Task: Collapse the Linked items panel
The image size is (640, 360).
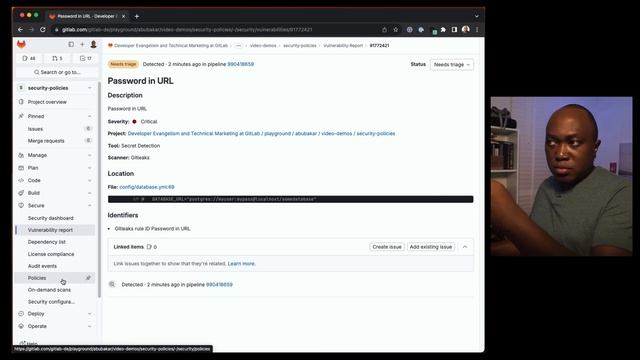Action: point(465,247)
